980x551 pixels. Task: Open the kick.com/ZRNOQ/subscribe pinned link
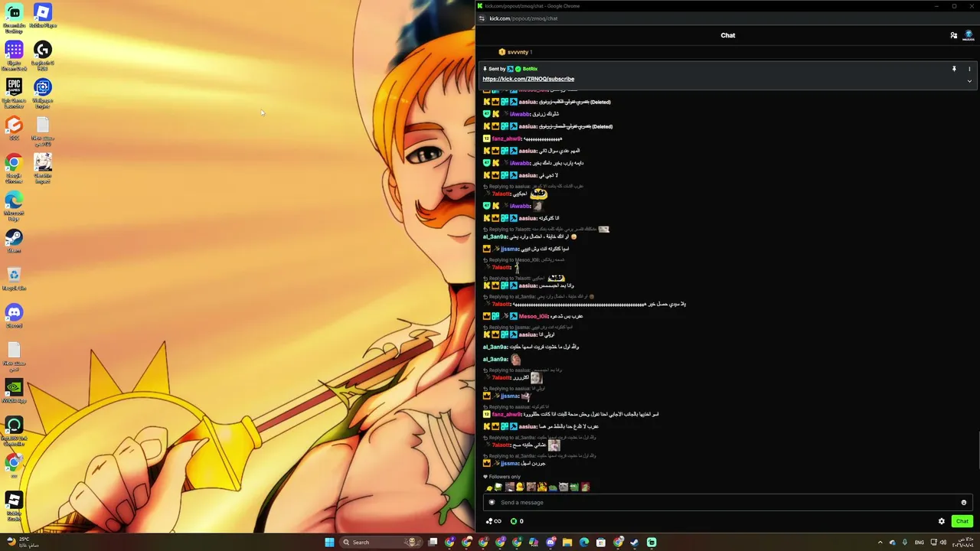tap(528, 79)
